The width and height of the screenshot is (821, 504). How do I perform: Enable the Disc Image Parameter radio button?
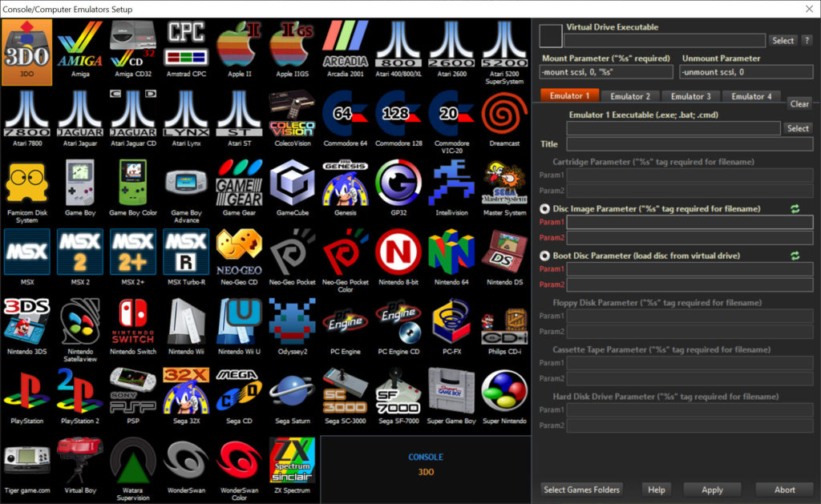pos(544,209)
